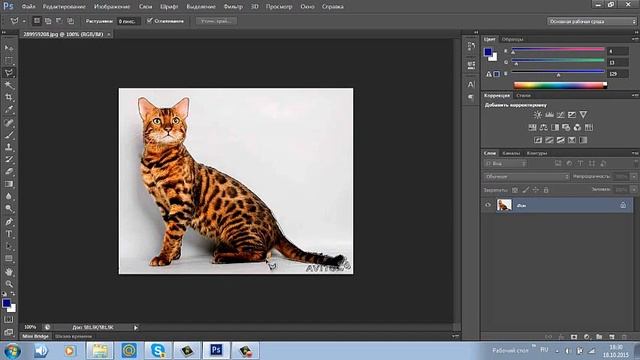Enable subtract from selection mode

click(59, 21)
